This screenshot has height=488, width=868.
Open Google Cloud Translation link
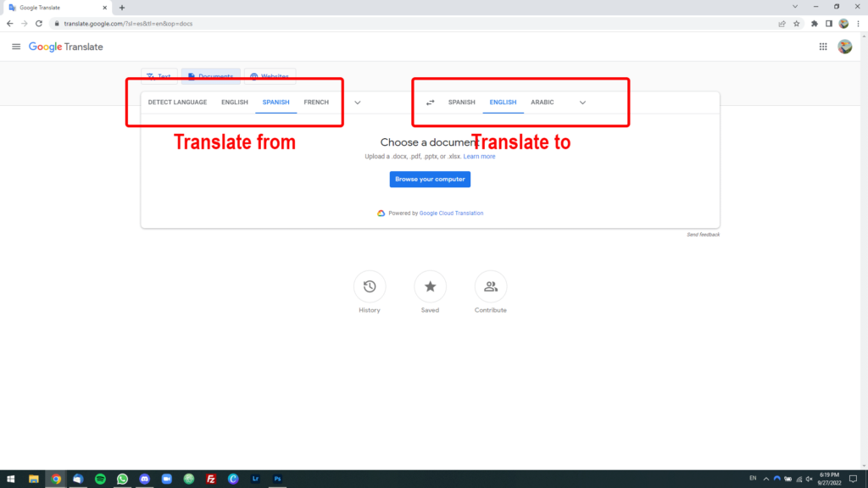point(451,213)
